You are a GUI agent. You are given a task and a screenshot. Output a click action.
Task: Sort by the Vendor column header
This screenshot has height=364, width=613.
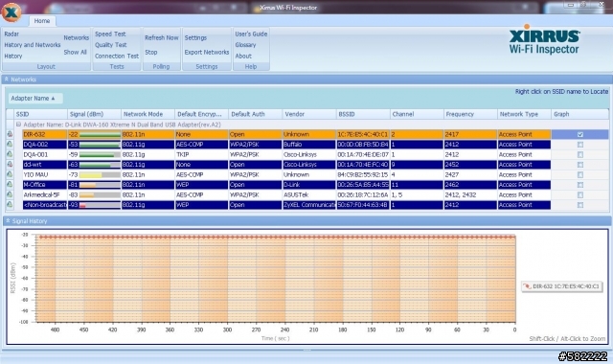[309, 114]
